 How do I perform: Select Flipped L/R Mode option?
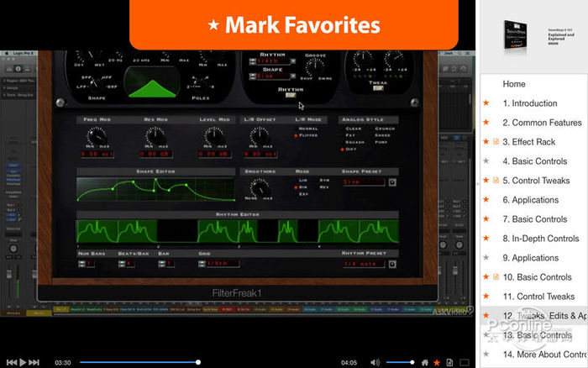307,135
